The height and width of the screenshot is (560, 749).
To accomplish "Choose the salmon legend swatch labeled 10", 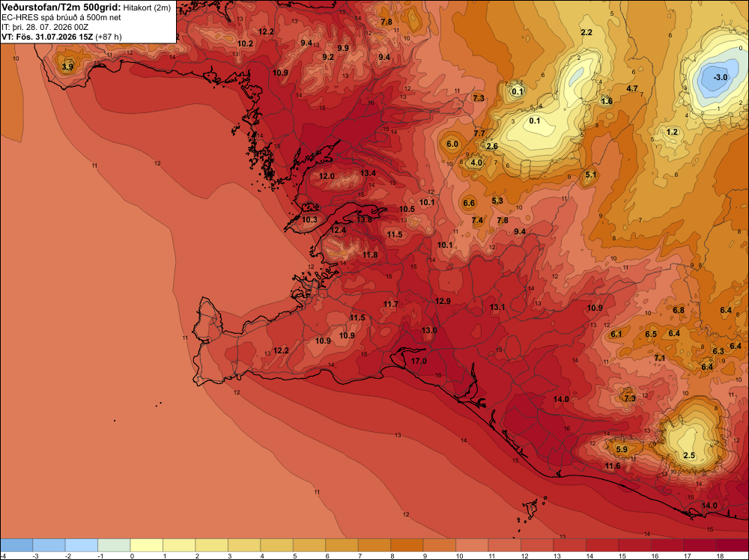I will click(x=472, y=545).
